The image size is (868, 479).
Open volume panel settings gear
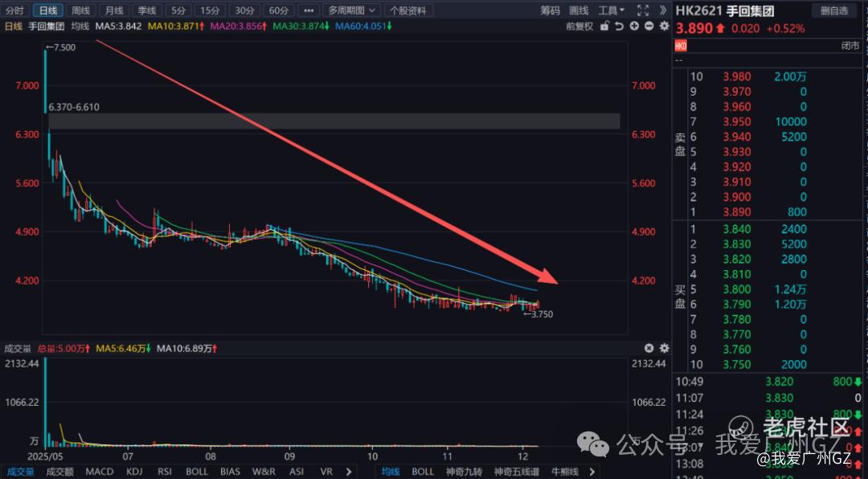(x=664, y=348)
